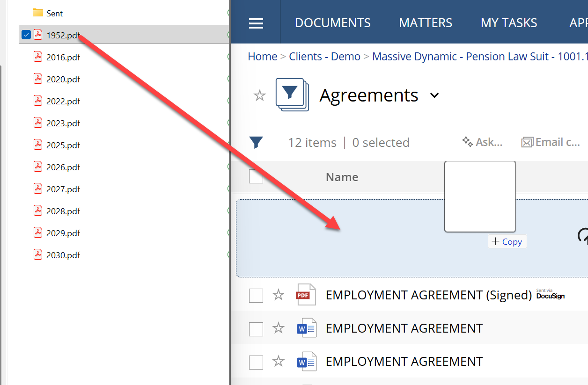Check the box for signed Employment Agreement
Viewport: 588px width, 385px height.
(x=256, y=295)
